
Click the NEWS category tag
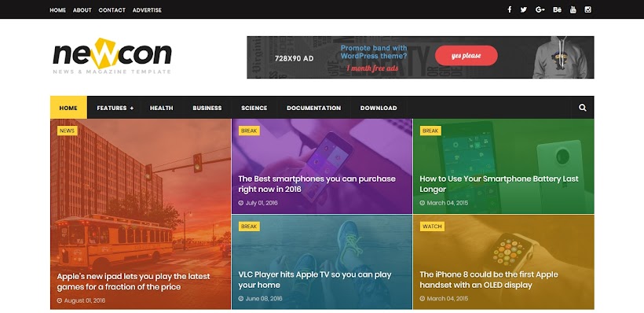[67, 131]
